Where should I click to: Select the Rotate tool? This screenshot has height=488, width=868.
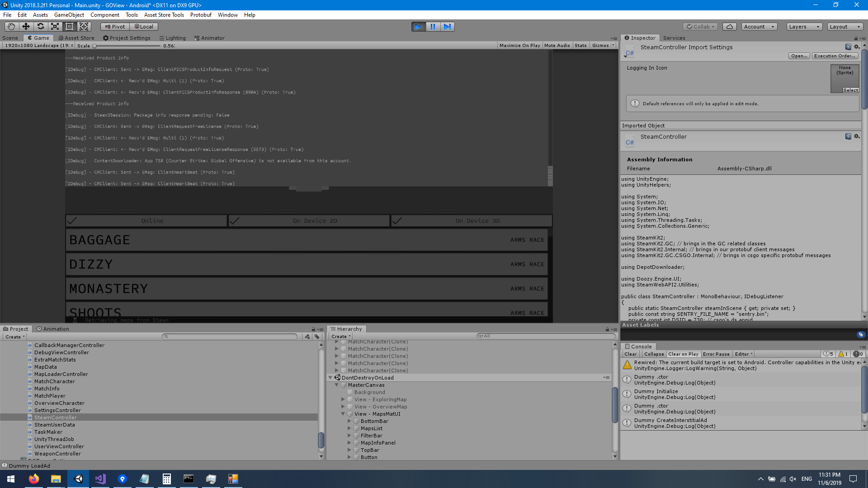click(41, 26)
